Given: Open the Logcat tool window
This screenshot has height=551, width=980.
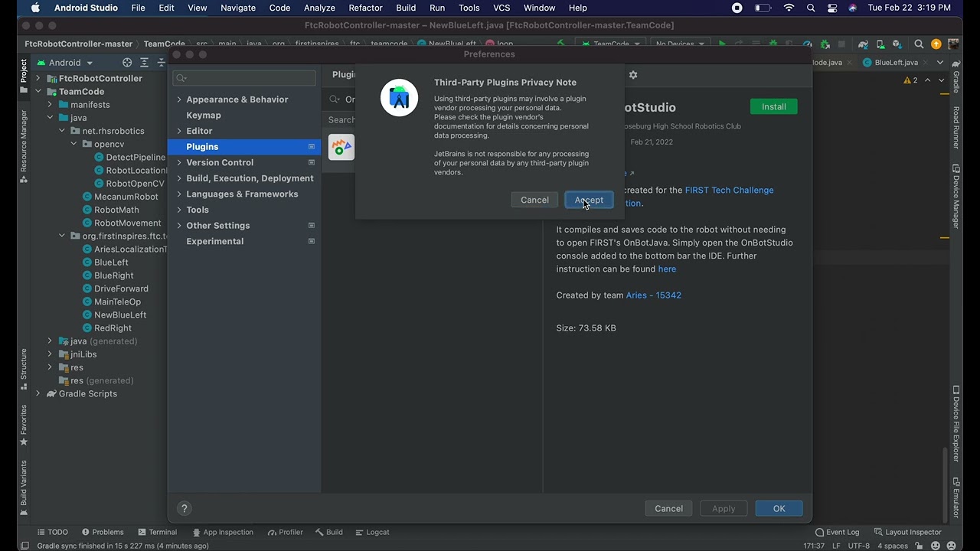Looking at the screenshot, I should click(372, 532).
